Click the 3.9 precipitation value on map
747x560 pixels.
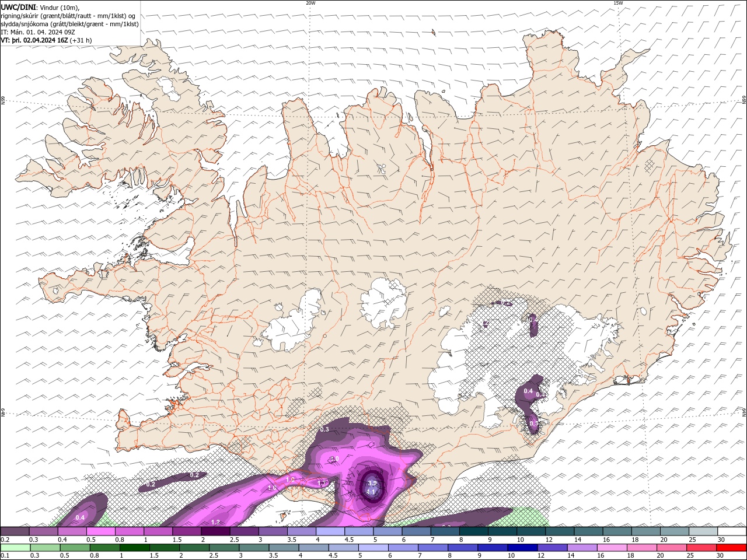(372, 483)
